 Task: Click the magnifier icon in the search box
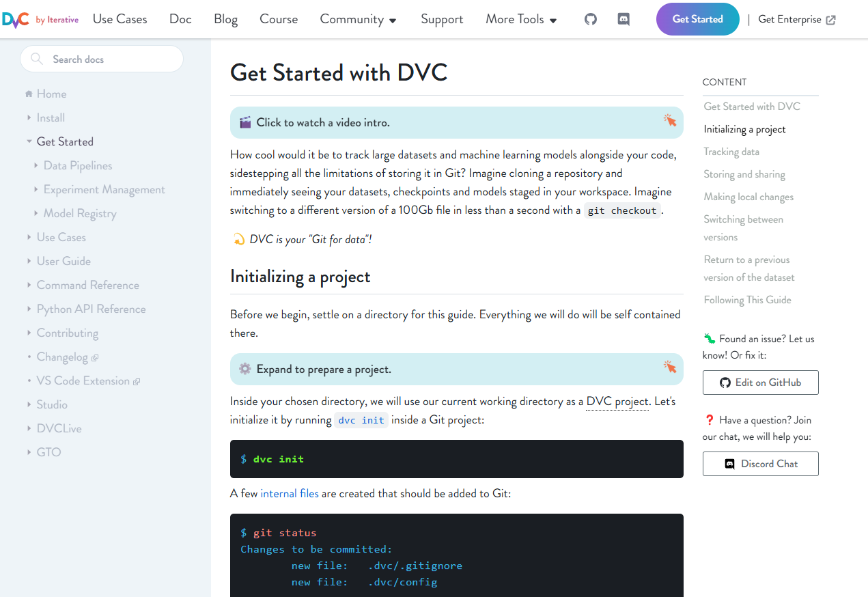pos(38,59)
